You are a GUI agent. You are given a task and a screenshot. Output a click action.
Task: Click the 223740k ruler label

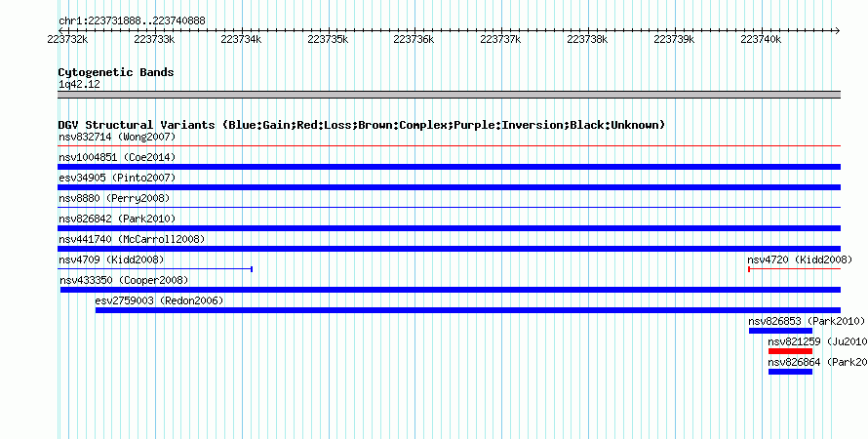pos(761,39)
